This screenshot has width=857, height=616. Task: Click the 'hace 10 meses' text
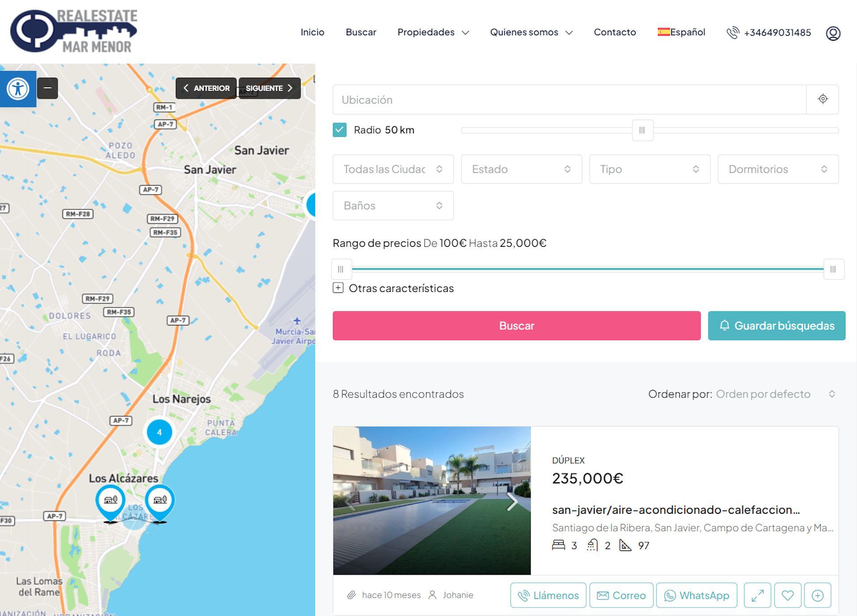click(391, 595)
